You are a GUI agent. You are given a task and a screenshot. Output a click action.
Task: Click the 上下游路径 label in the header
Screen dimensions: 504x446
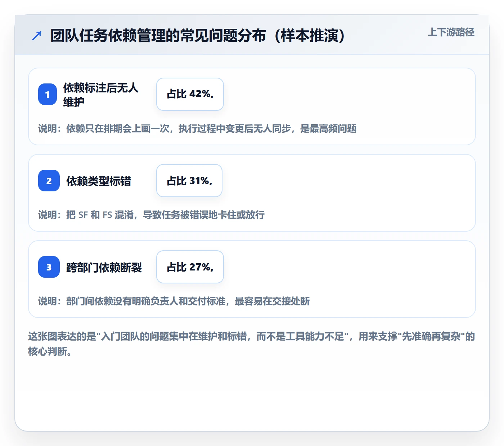point(451,32)
